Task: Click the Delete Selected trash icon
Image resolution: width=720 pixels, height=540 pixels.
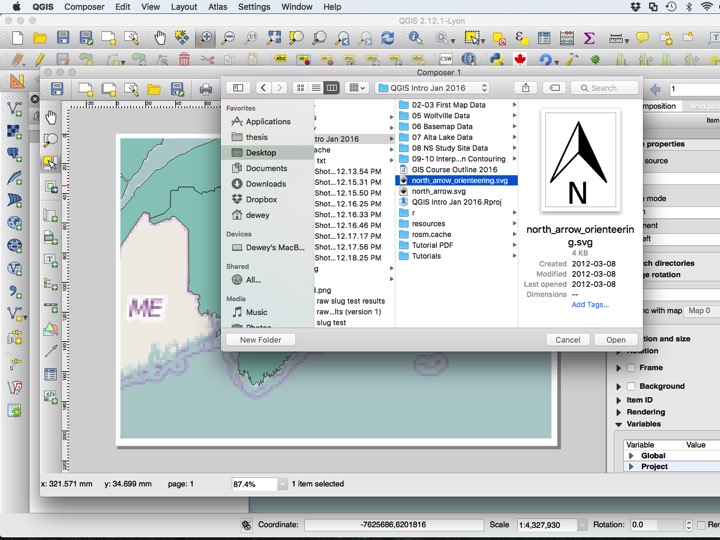Action: [x=184, y=59]
